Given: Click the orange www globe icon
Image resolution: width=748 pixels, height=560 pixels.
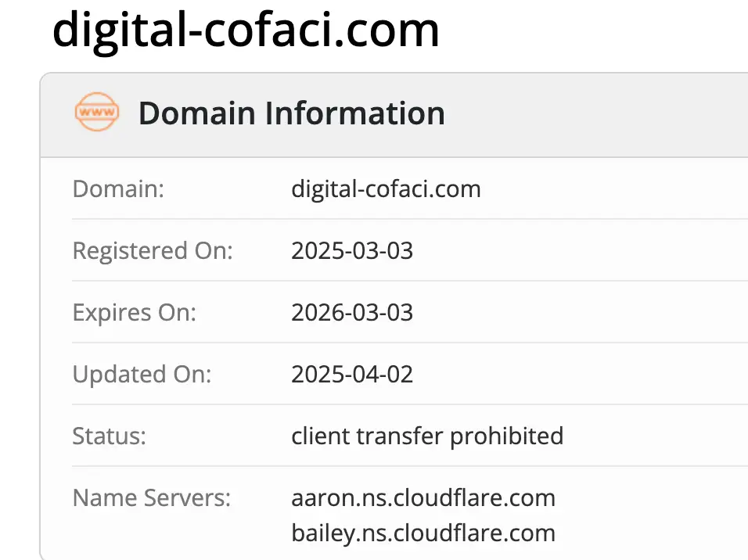Looking at the screenshot, I should tap(97, 113).
